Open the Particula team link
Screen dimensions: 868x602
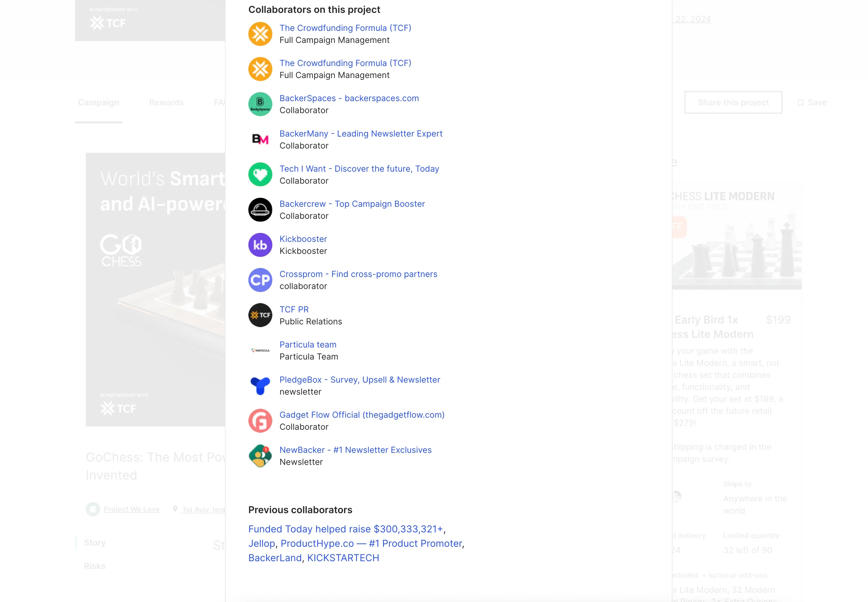point(308,345)
